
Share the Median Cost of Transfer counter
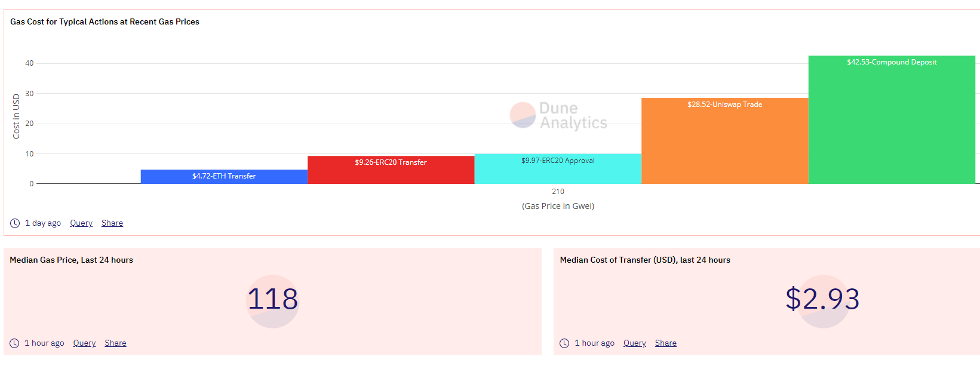(666, 343)
